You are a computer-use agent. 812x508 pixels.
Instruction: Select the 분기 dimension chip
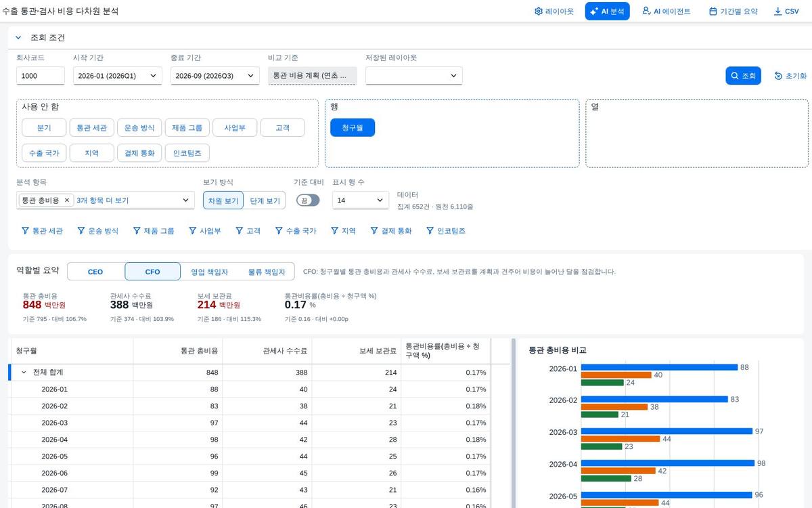tap(44, 127)
